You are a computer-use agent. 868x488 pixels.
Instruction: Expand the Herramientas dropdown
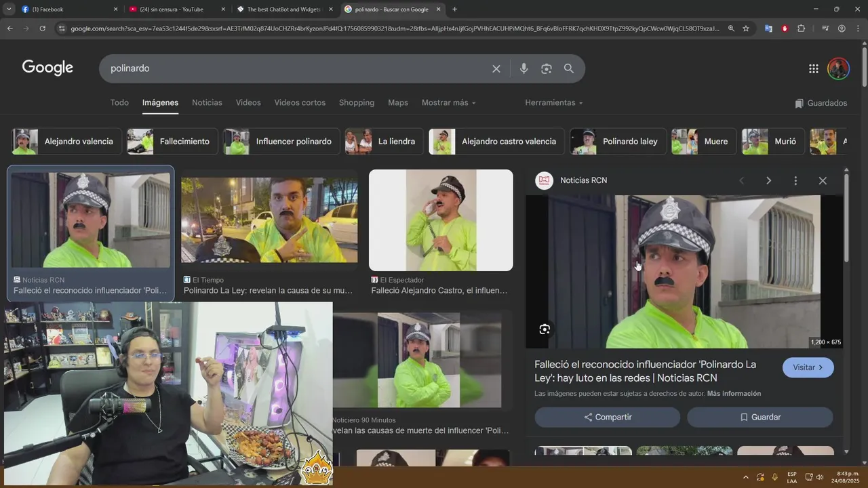coord(554,102)
